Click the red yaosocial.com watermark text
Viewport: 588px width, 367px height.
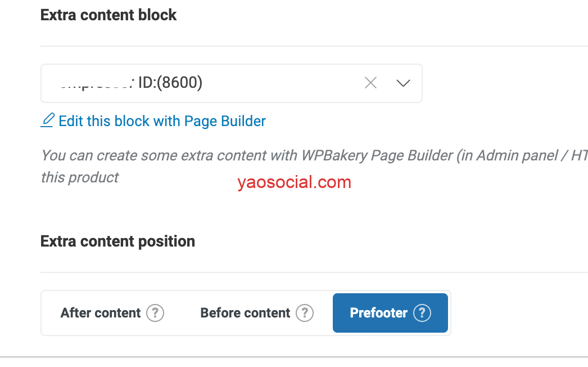[x=294, y=182]
